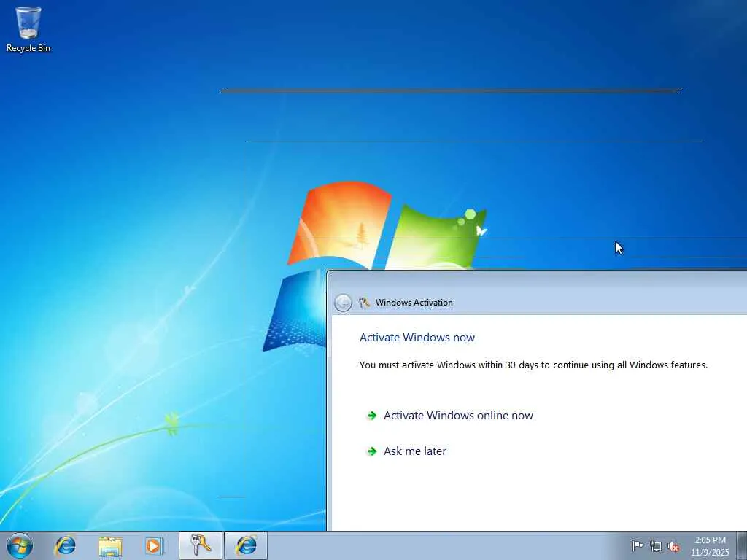This screenshot has height=560, width=747.
Task: Launch Internet Explorer pinned next to Start
Action: 65,545
